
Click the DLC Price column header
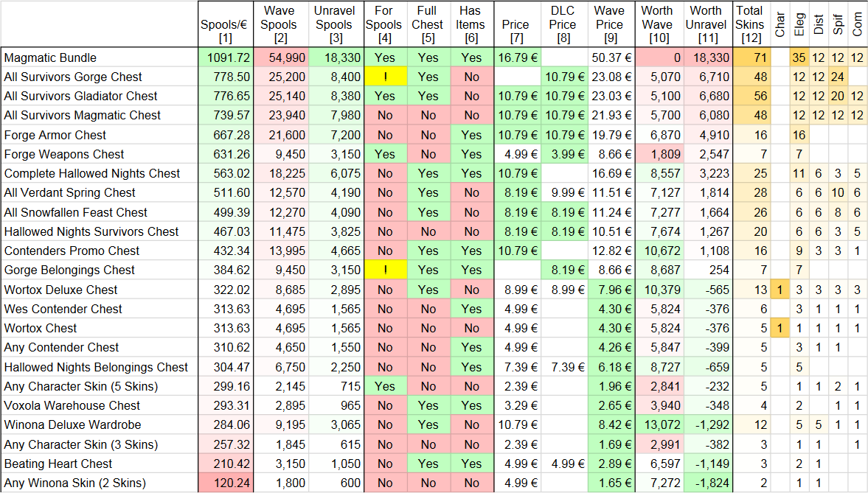click(x=563, y=24)
